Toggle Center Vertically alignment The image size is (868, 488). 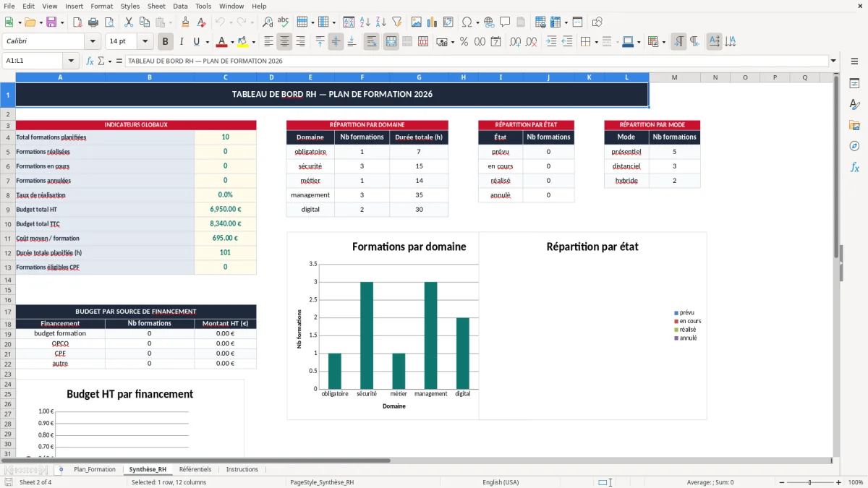coord(336,42)
